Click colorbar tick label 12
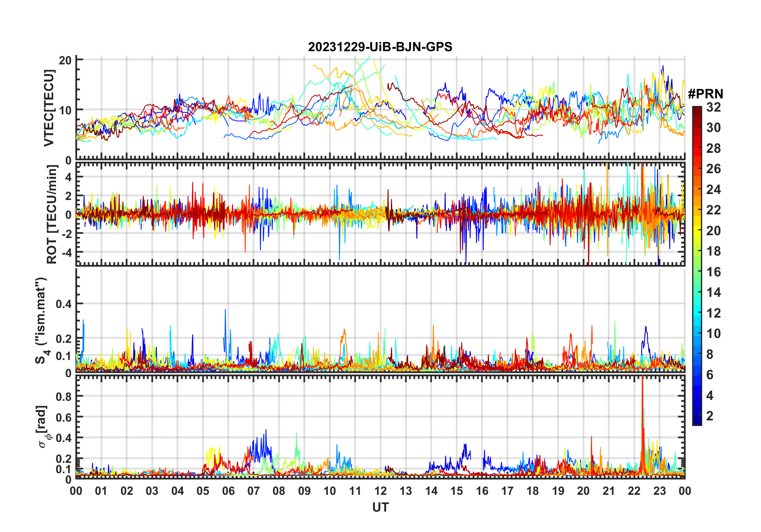The image size is (761, 532). pos(713,313)
